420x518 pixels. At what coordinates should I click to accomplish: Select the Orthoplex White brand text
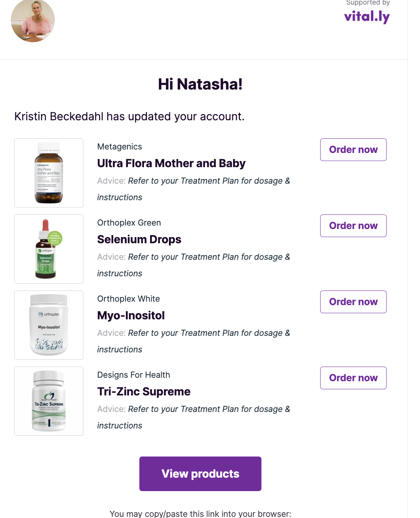tap(128, 299)
